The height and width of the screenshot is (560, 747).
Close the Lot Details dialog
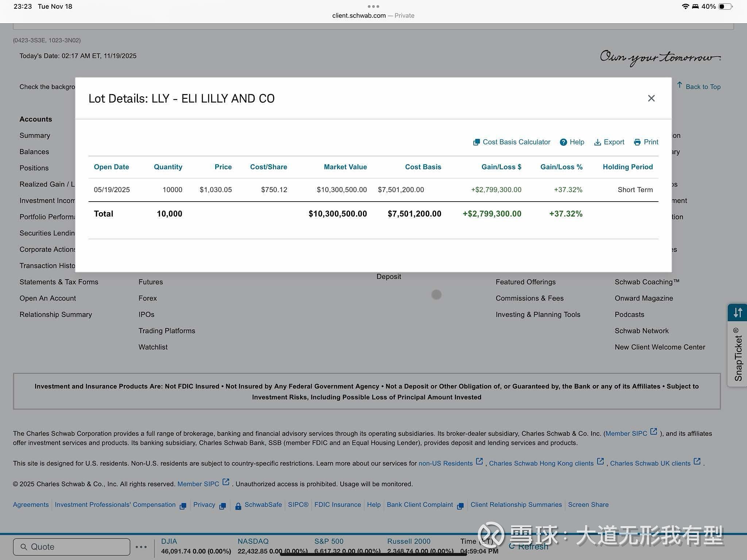pyautogui.click(x=651, y=98)
